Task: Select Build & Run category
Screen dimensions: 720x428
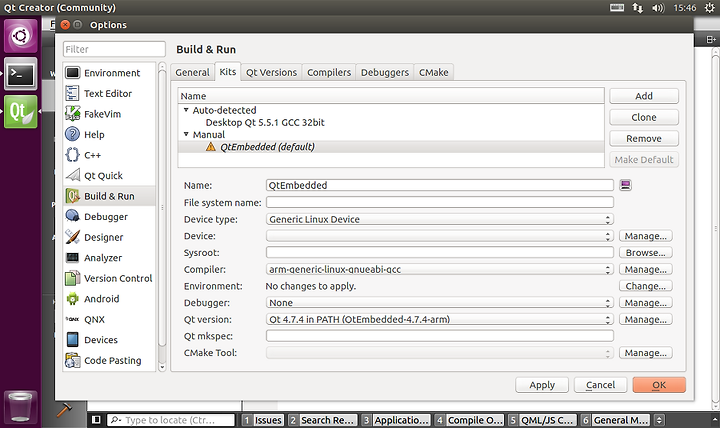Action: pos(109,196)
